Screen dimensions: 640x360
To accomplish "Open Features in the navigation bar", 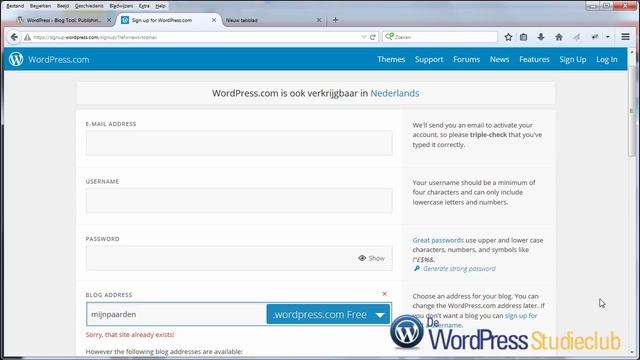I will (534, 59).
